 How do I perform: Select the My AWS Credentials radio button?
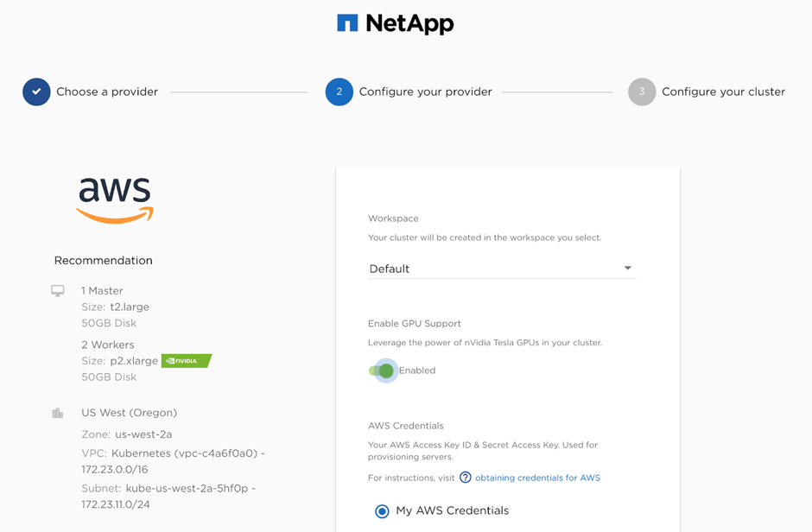click(382, 511)
